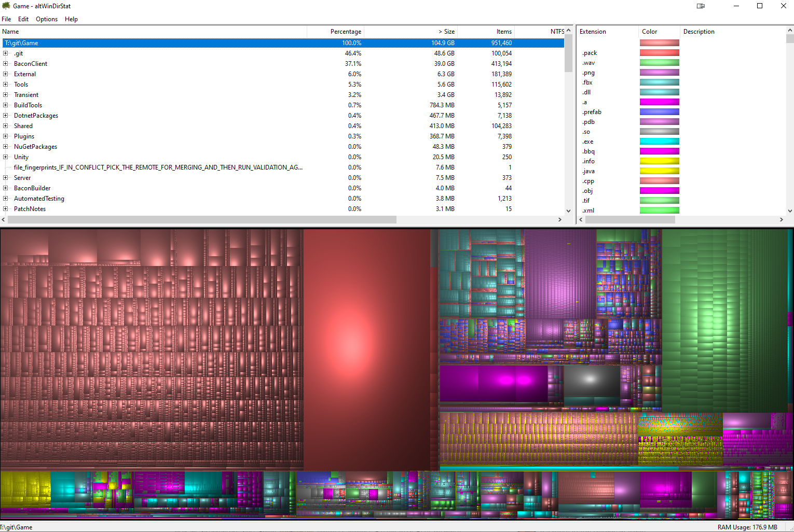Click the title bar display-mode icon
Screen dimensions: 794x532
[x=701, y=6]
